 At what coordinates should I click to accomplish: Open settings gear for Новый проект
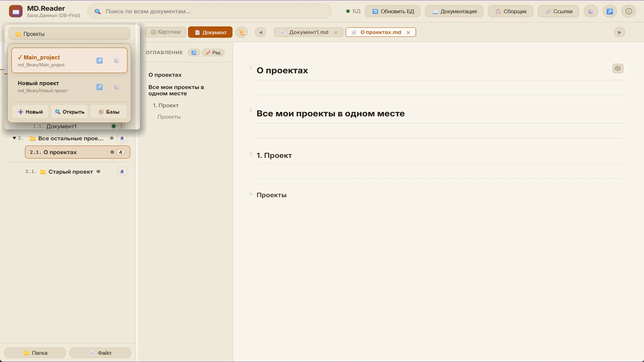[116, 87]
